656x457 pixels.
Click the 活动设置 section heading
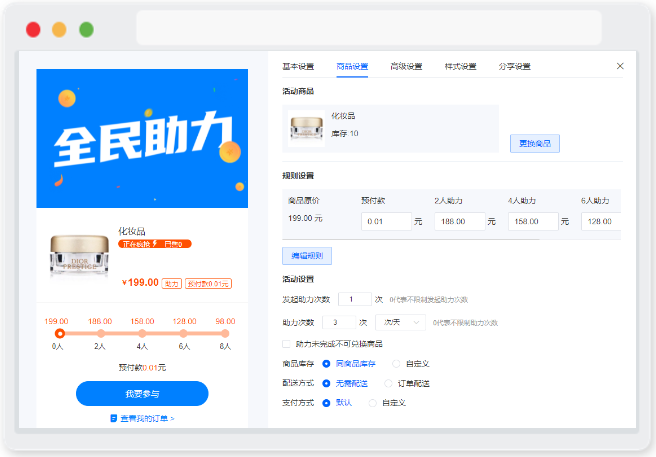click(x=298, y=279)
